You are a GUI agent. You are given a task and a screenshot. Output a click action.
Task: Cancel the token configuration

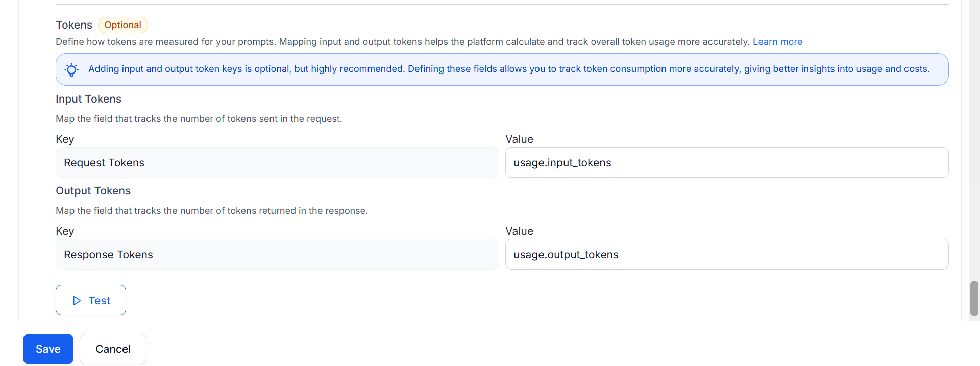[113, 349]
